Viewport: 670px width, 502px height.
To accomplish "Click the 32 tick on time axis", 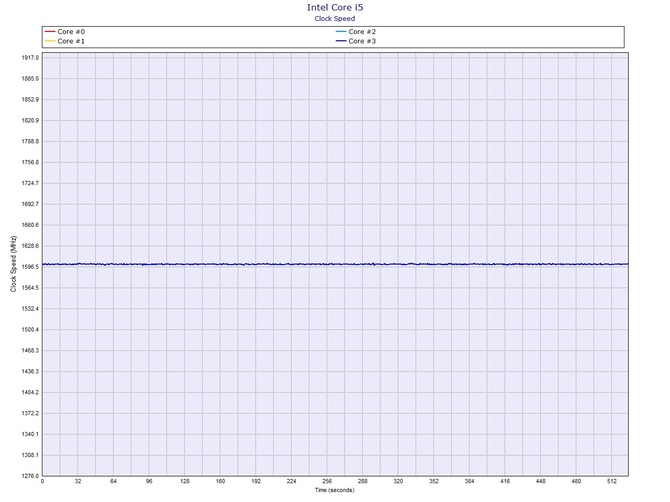I will coord(78,481).
